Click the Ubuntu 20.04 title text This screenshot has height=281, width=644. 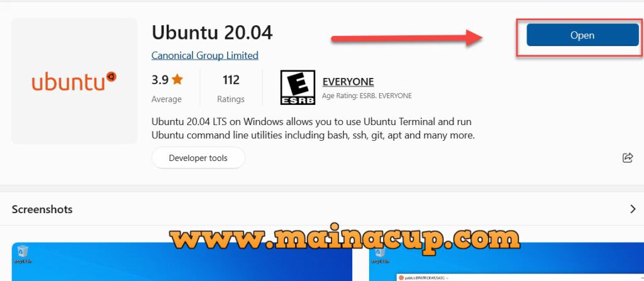click(x=212, y=33)
